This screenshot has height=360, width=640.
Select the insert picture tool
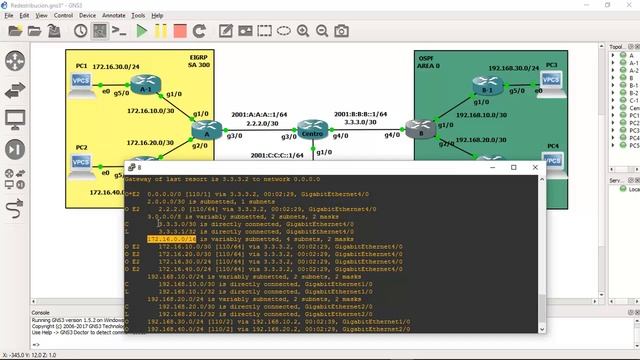point(245,31)
